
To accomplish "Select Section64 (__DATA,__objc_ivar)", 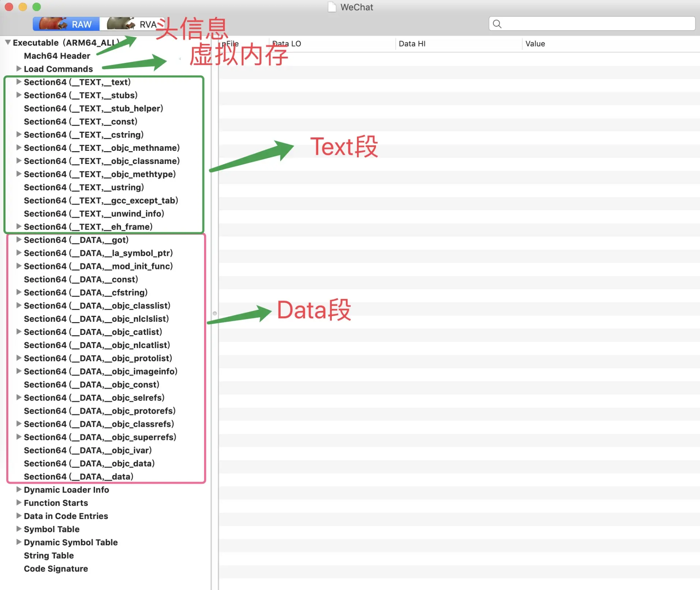I will (88, 450).
